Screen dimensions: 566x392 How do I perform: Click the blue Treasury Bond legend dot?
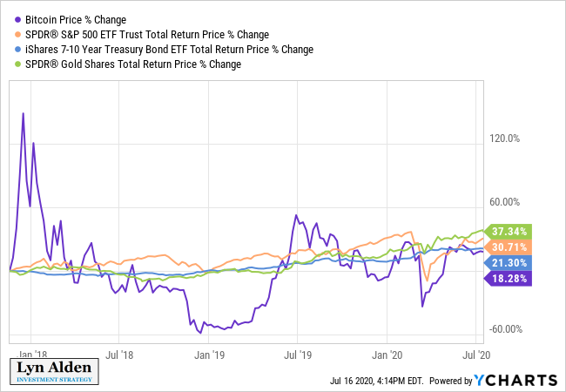(17, 49)
